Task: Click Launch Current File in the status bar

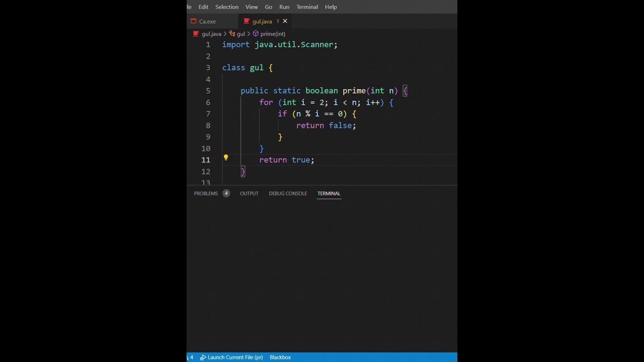Action: [x=235, y=357]
